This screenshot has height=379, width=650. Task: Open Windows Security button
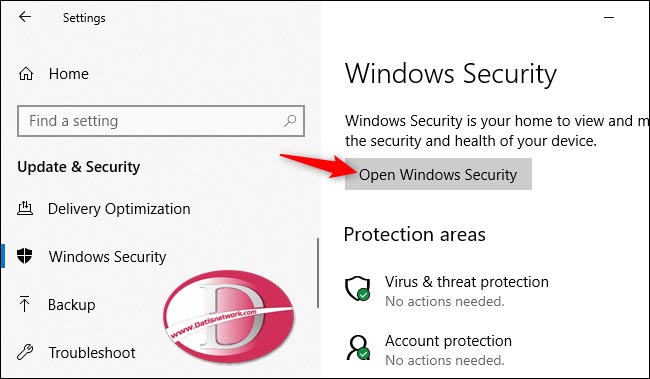pyautogui.click(x=438, y=174)
